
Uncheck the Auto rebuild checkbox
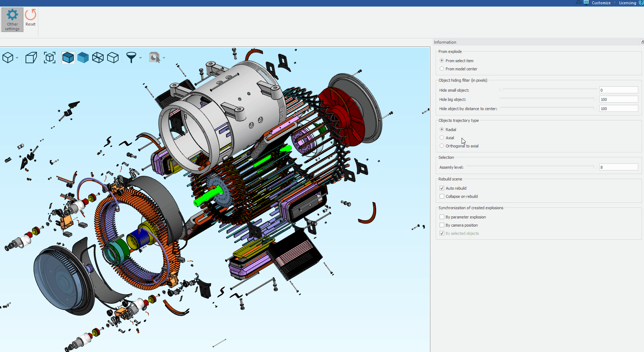(442, 188)
